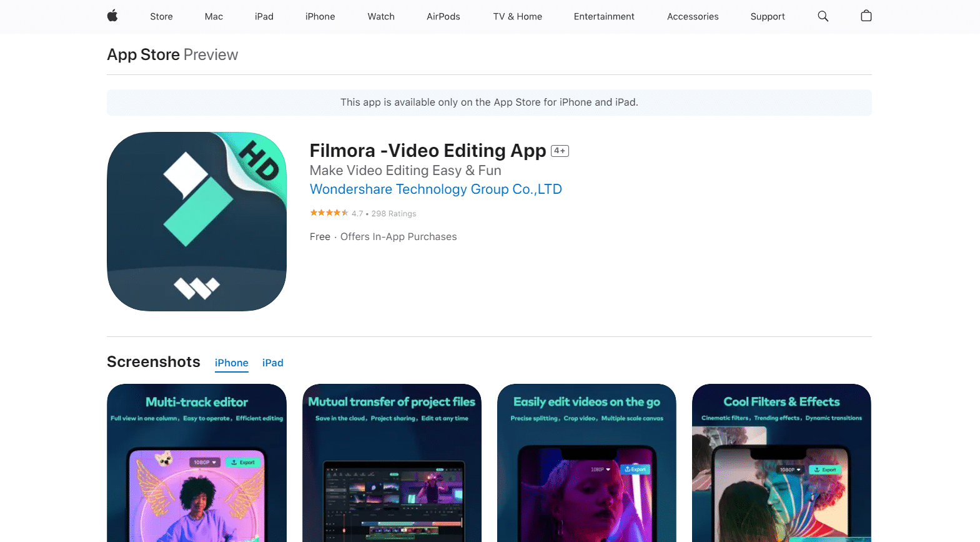980x542 pixels.
Task: Open the AirPods menu
Action: pos(443,16)
